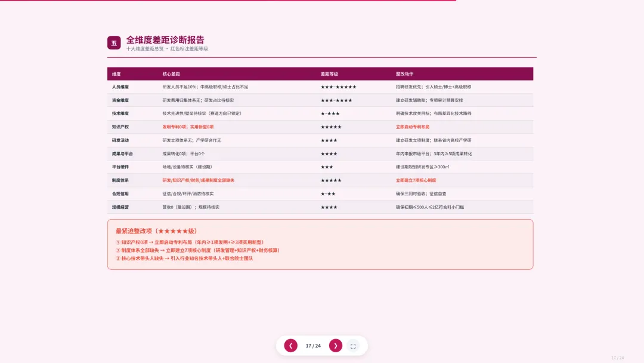Viewport: 644px width, 363px height.
Task: Click the '核心差距' column header
Action: (x=171, y=74)
